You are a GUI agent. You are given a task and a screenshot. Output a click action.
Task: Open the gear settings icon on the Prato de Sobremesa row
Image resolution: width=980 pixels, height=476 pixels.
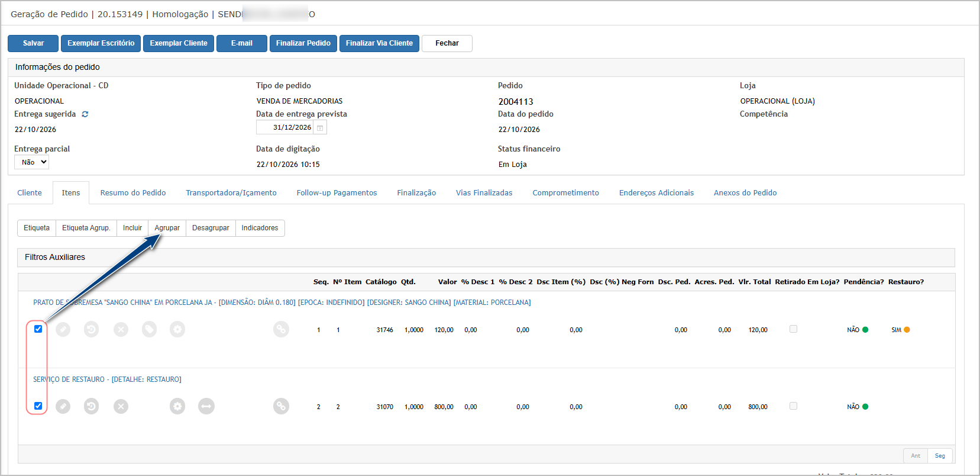click(x=177, y=329)
